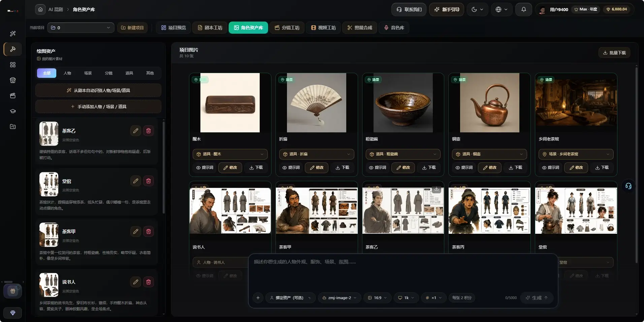Expand the globe language dropdown
This screenshot has height=322, width=644.
502,9
